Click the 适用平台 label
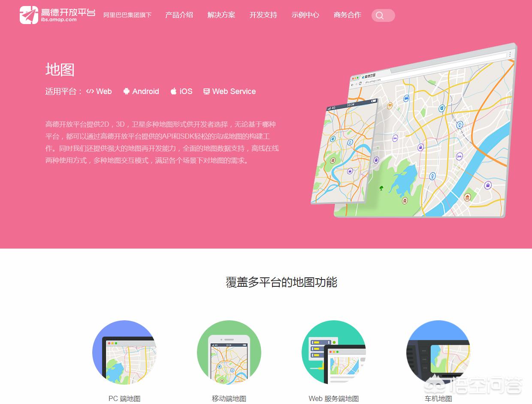The height and width of the screenshot is (404, 532). click(x=64, y=91)
